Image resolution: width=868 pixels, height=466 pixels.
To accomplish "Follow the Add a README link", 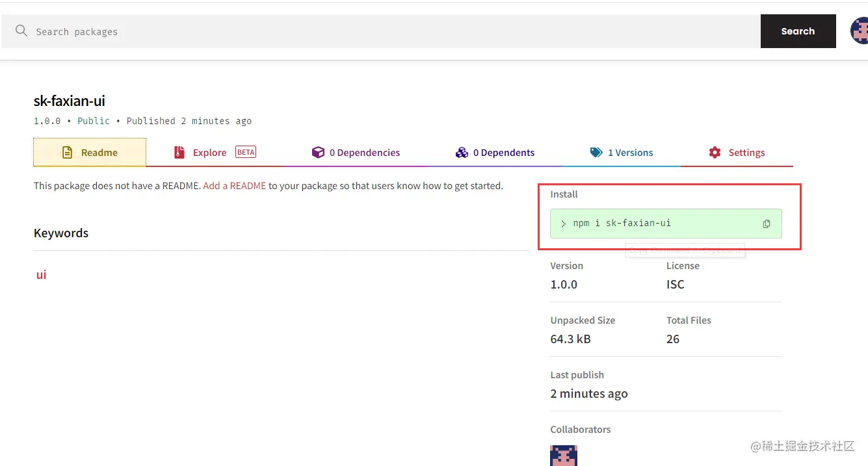I will (235, 186).
